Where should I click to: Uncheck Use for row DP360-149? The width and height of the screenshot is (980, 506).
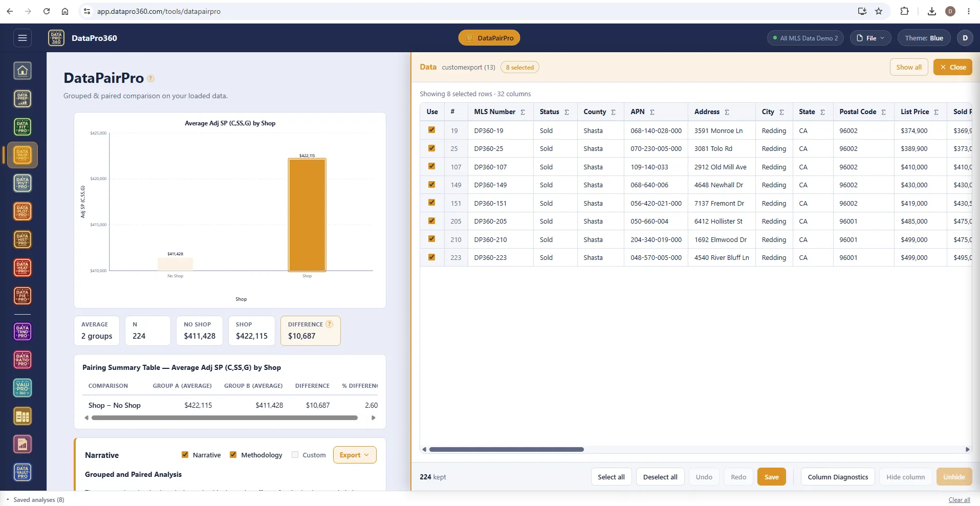coord(431,185)
